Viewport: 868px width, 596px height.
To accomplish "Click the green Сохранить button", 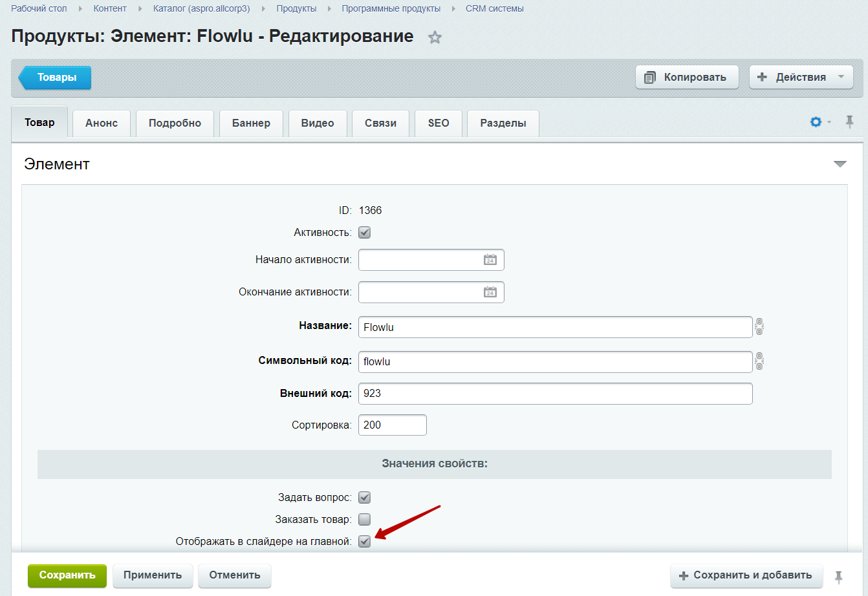I will (67, 575).
